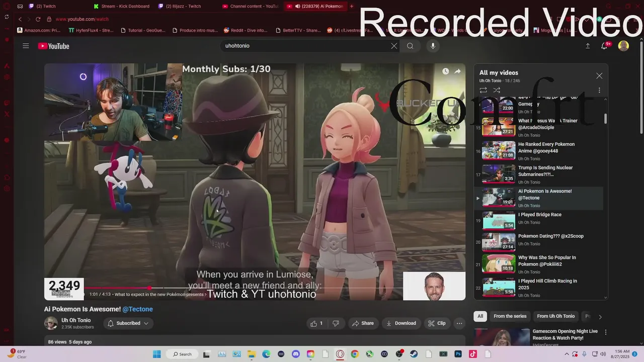Open Uh Oh Tonio channel name link
Image resolution: width=644 pixels, height=362 pixels.
[76, 320]
